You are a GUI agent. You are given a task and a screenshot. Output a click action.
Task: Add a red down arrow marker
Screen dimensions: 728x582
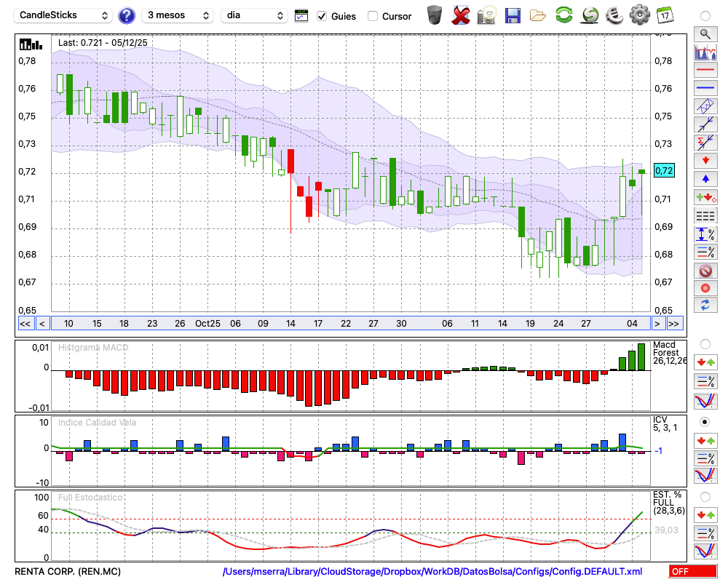705,161
